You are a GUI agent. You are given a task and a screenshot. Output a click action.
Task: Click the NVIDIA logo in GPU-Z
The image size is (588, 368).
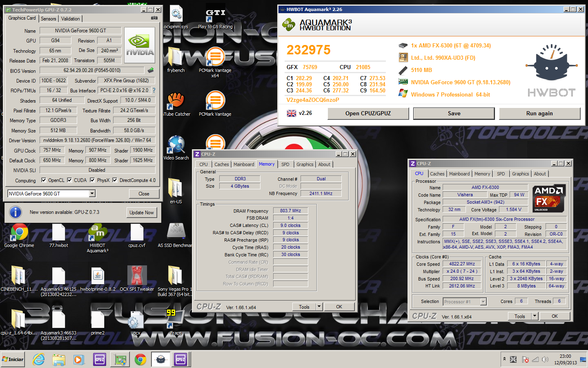[x=140, y=45]
